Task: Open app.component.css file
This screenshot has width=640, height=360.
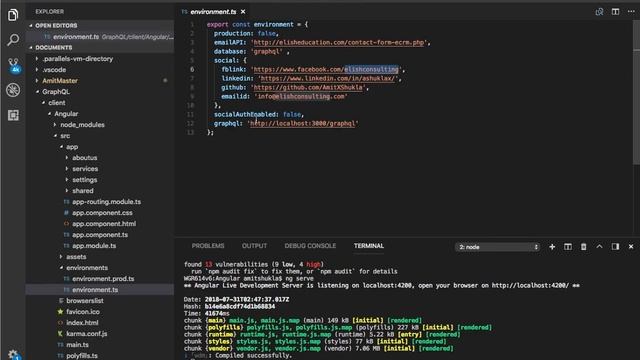Action: (102, 213)
